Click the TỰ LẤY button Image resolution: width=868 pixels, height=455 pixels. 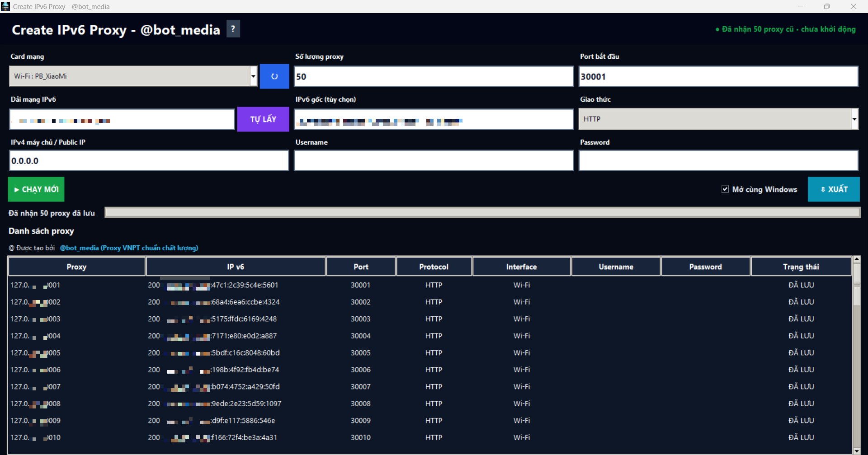pyautogui.click(x=263, y=119)
